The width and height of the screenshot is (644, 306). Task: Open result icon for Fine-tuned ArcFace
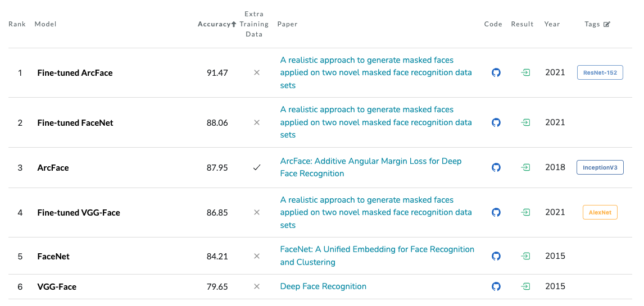(x=525, y=73)
